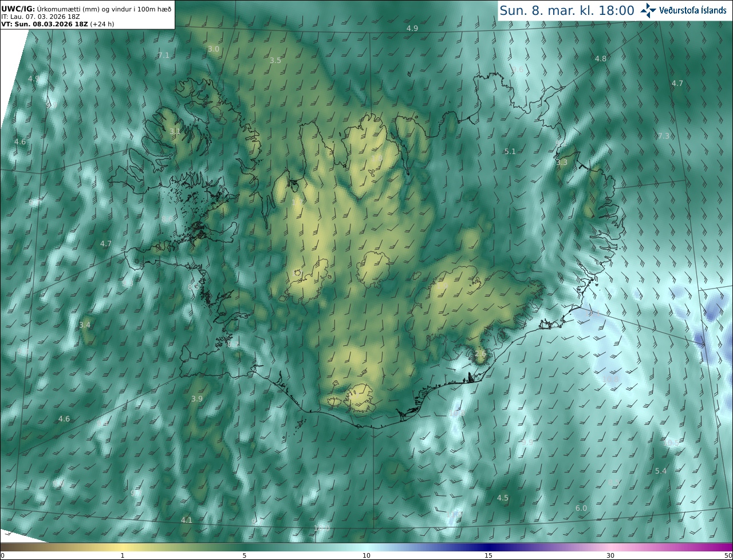
Task: Click the color scale label 0
Action: [x=2, y=555]
